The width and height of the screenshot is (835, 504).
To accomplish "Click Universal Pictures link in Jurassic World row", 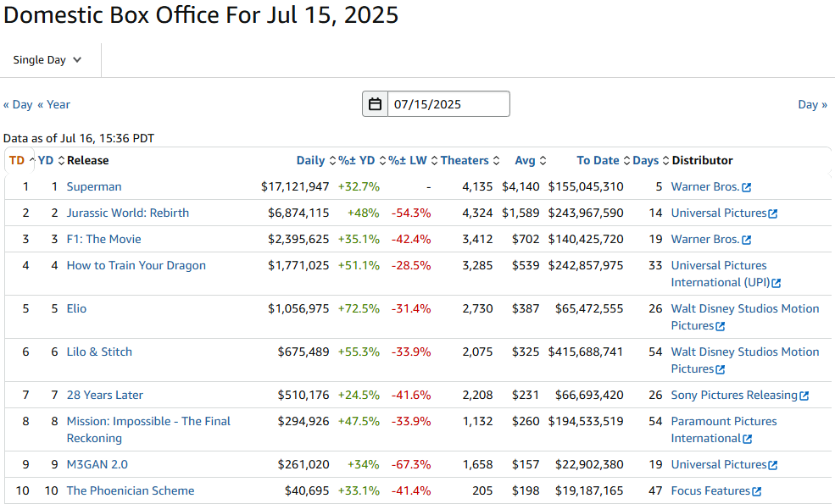I will [718, 213].
